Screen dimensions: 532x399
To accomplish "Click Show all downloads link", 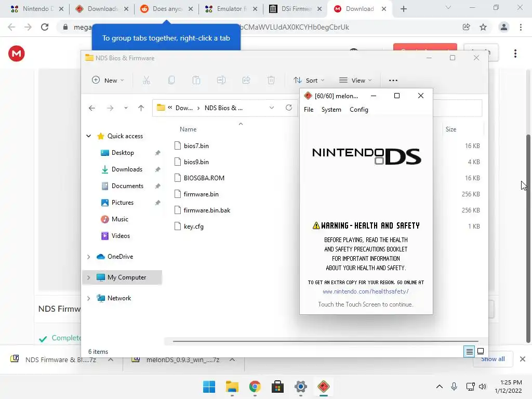I will click(x=493, y=359).
